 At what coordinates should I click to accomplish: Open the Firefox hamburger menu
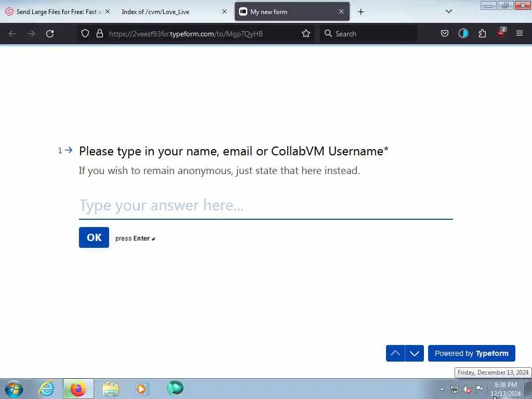pos(520,33)
